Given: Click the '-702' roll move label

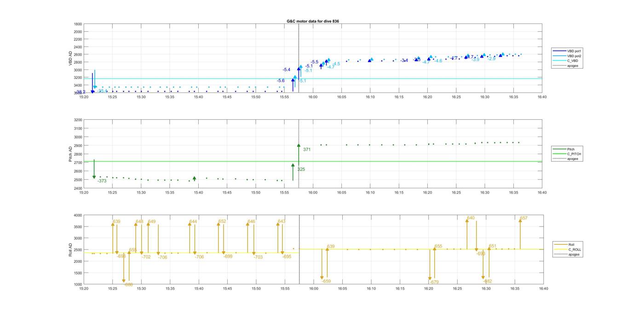Looking at the screenshot, I should [x=146, y=257].
